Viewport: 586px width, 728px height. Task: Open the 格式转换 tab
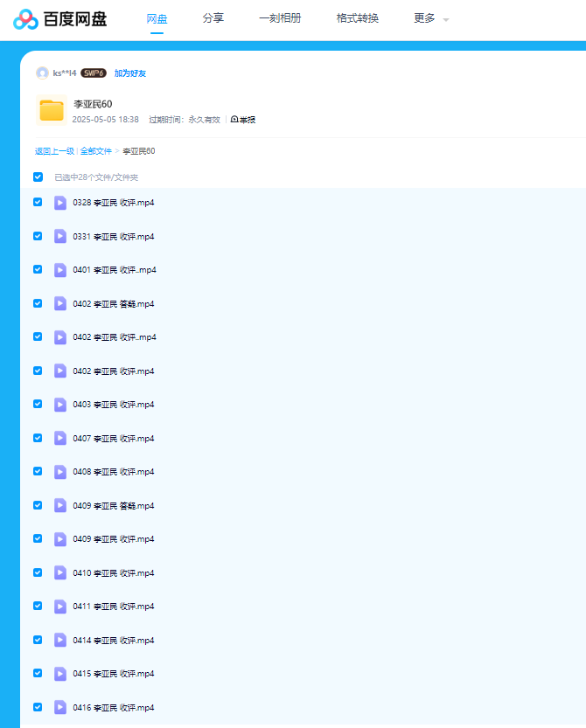click(x=358, y=18)
